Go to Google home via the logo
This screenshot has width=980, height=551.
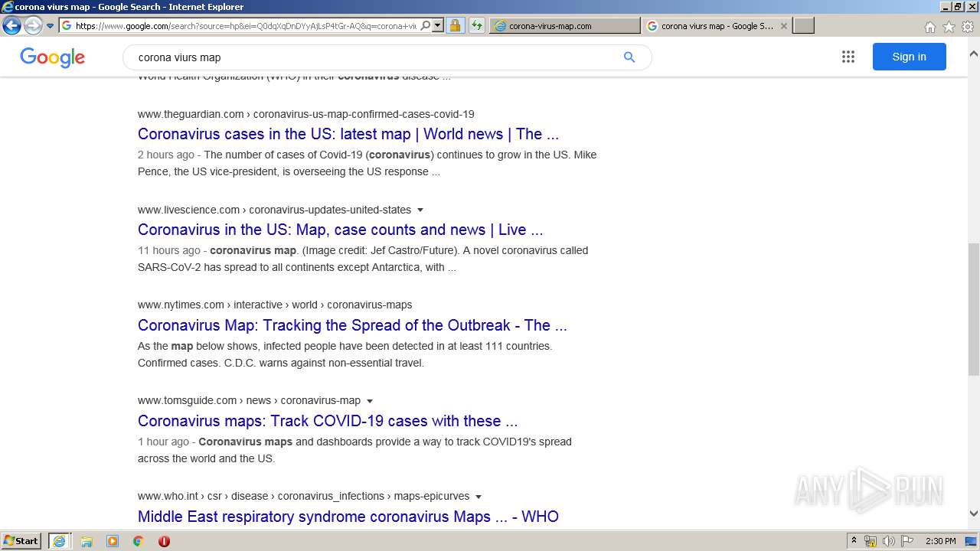pyautogui.click(x=52, y=57)
